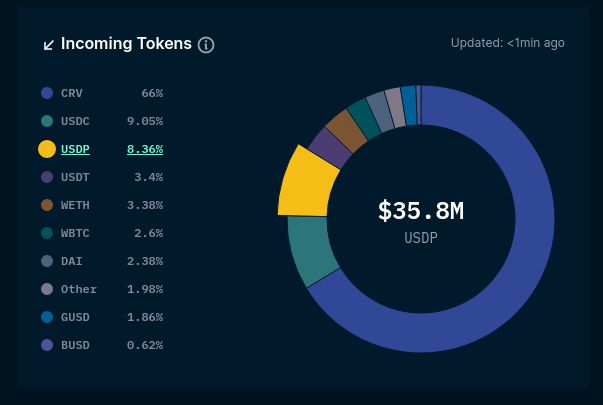Screen dimensions: 603x405
Task: Select the Other legend entry label
Action: 79,289
